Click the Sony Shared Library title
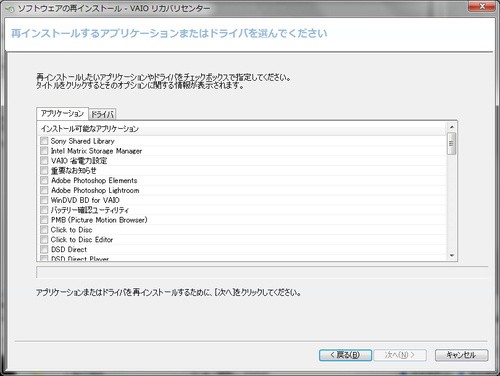This screenshot has height=376, width=500. 82,141
